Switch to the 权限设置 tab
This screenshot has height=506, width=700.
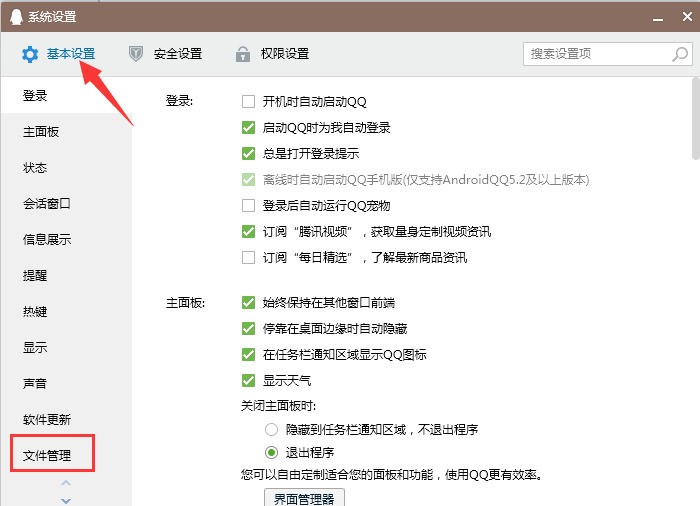click(285, 54)
